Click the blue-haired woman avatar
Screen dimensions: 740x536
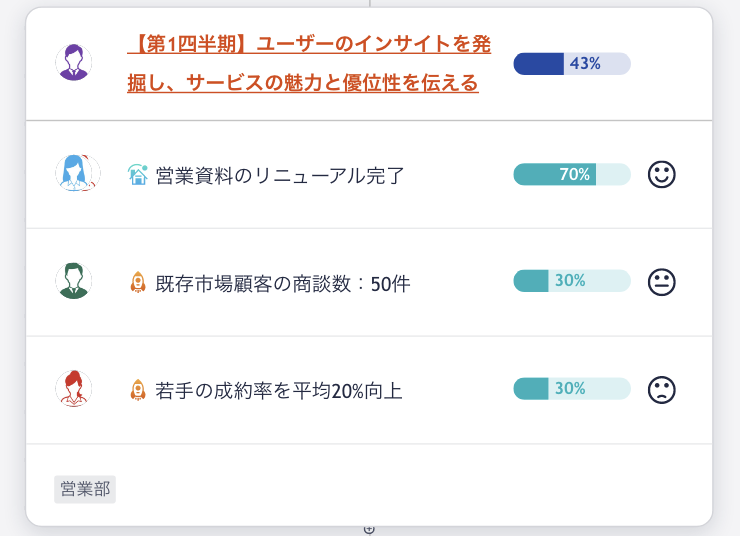77,173
